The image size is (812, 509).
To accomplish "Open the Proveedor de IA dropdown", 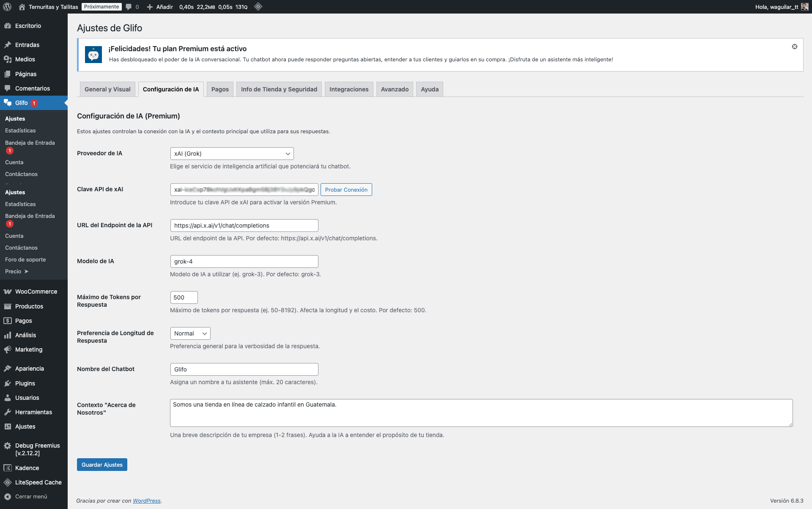I will click(232, 154).
